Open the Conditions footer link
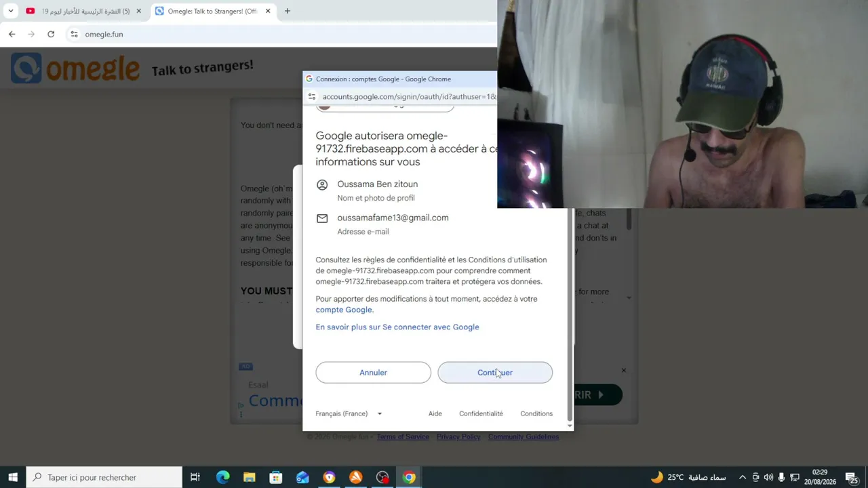 tap(536, 413)
